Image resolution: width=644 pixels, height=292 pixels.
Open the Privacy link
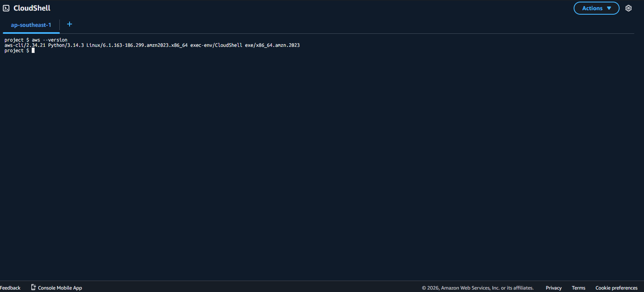pyautogui.click(x=554, y=288)
